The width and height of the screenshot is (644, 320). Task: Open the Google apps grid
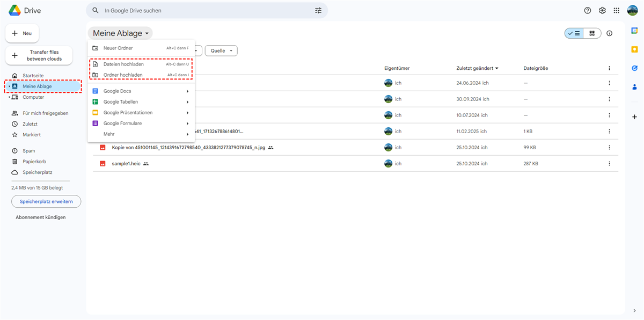point(617,10)
